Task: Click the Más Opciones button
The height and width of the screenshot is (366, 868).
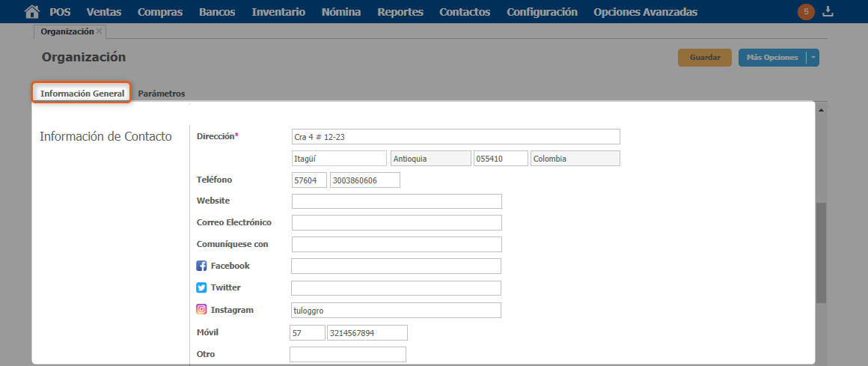Action: point(771,58)
